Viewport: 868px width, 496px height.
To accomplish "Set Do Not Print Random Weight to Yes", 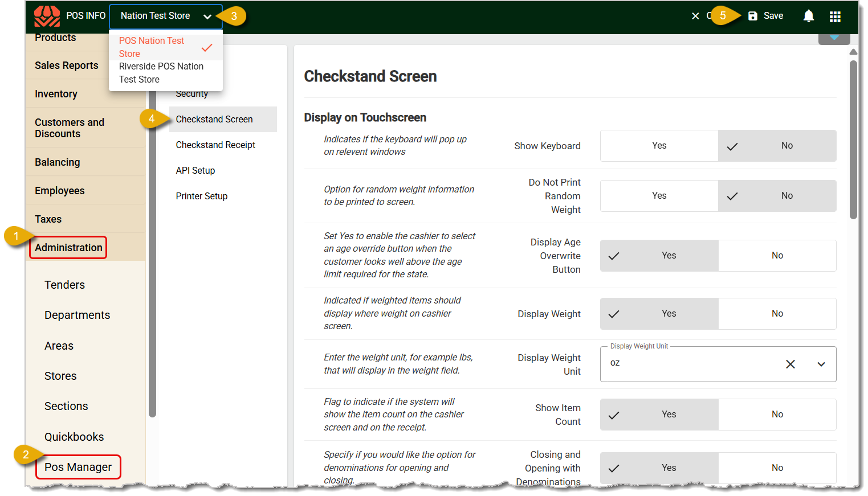I will tap(659, 196).
